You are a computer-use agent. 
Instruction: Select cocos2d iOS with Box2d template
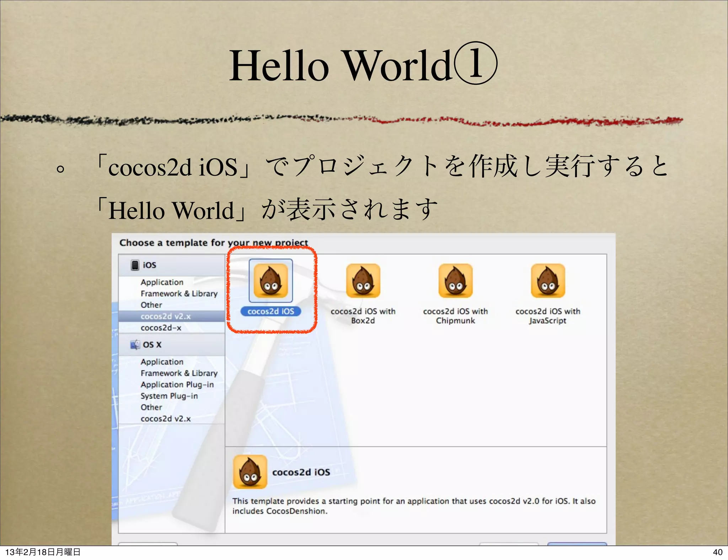click(x=363, y=281)
